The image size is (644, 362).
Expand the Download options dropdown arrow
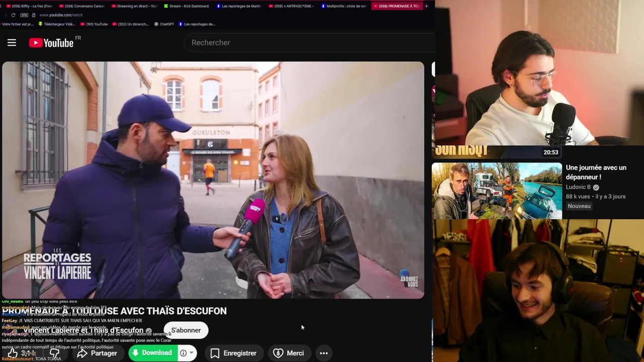pyautogui.click(x=192, y=353)
